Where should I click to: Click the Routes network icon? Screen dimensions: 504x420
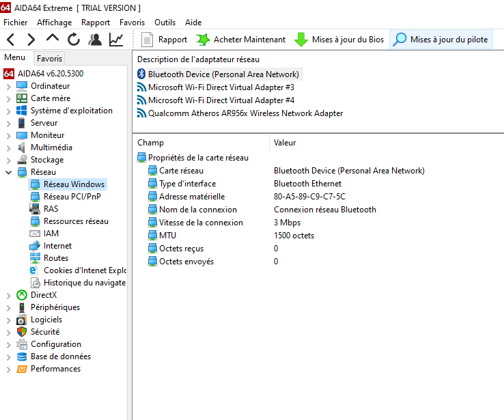(35, 258)
